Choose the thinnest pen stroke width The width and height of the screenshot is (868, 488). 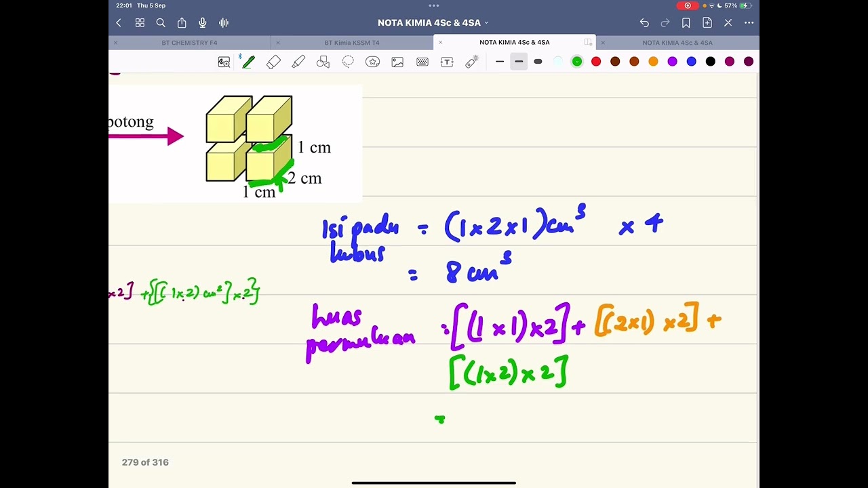(x=500, y=62)
